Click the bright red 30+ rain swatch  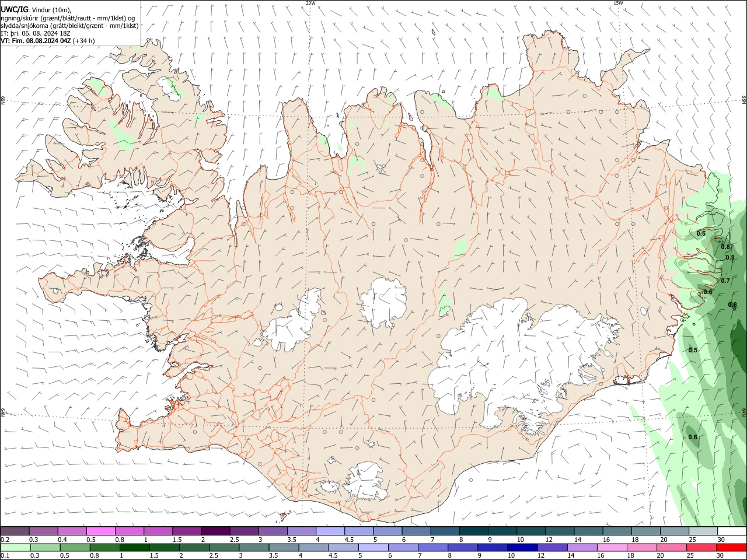point(732,547)
